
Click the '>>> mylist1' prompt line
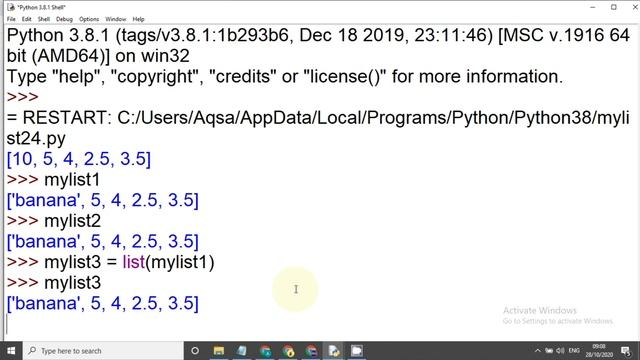coord(53,180)
